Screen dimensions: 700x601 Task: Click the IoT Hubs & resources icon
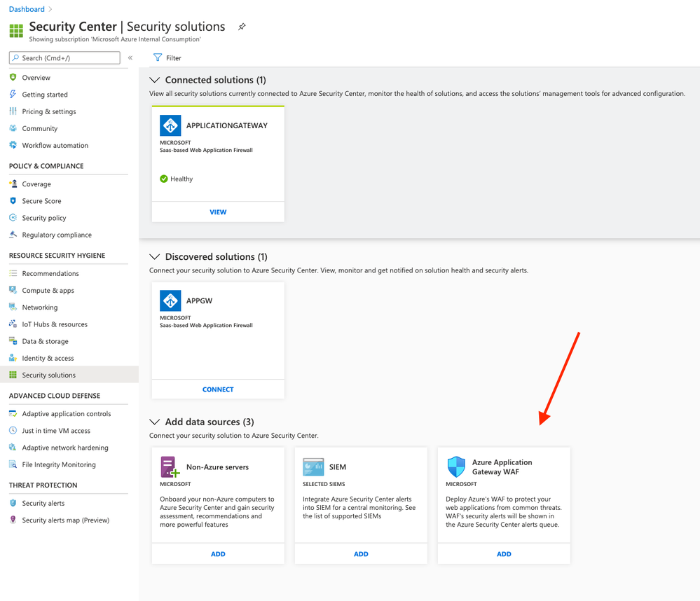click(x=13, y=324)
